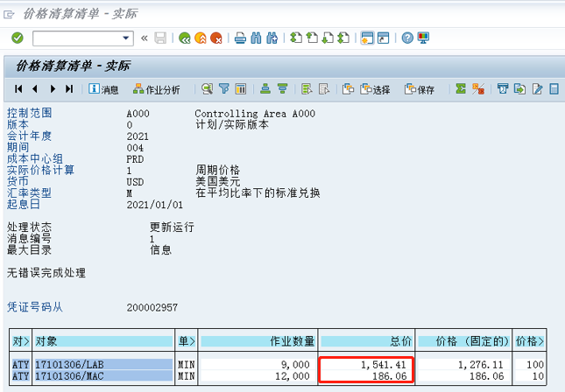Click the Find binoculars icon
The height and width of the screenshot is (392, 565).
[256, 38]
